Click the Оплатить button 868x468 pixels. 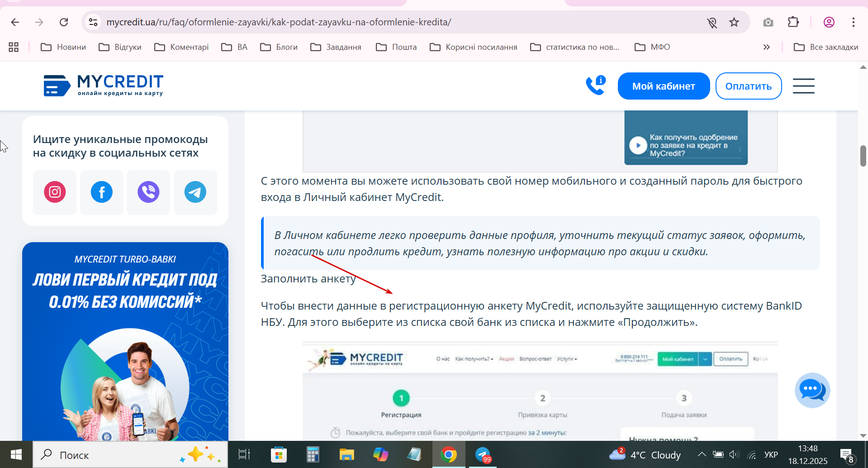point(749,86)
